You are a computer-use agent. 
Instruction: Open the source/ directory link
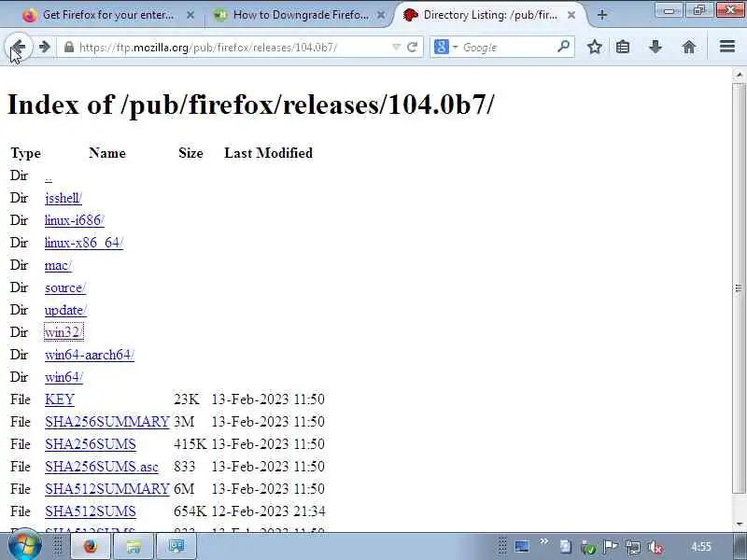(65, 287)
